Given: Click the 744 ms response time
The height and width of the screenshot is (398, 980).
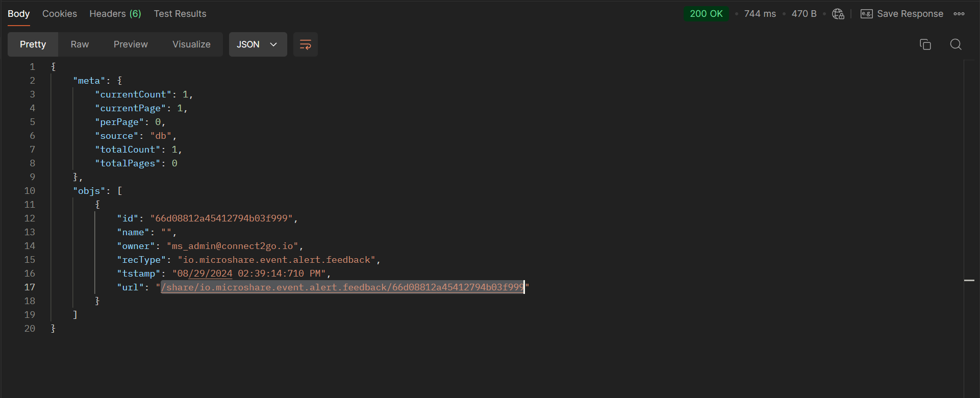Looking at the screenshot, I should pyautogui.click(x=760, y=14).
